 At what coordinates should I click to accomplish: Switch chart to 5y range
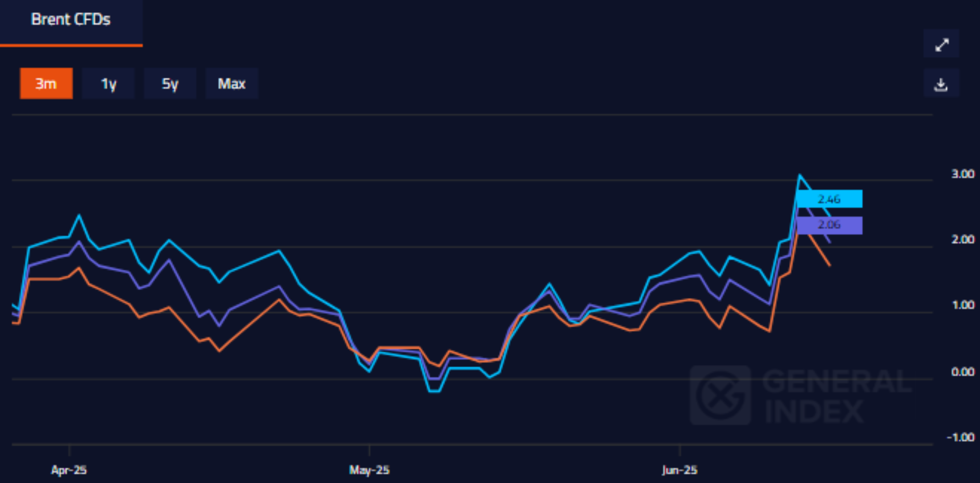(170, 83)
